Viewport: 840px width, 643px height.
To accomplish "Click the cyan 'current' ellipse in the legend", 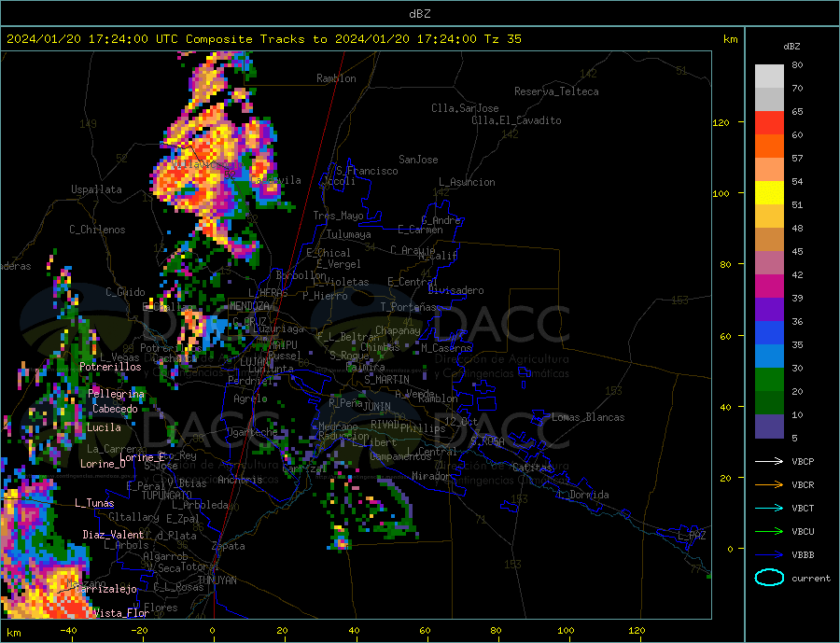I will (x=769, y=578).
